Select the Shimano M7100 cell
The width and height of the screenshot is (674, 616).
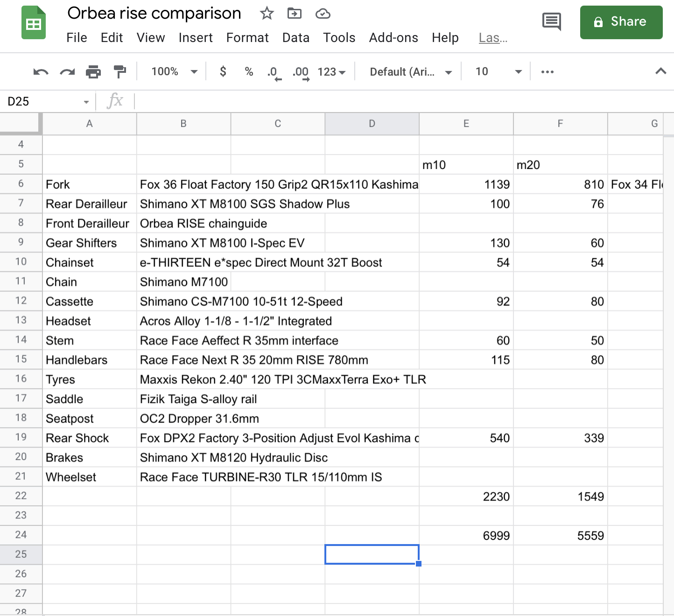click(x=183, y=282)
